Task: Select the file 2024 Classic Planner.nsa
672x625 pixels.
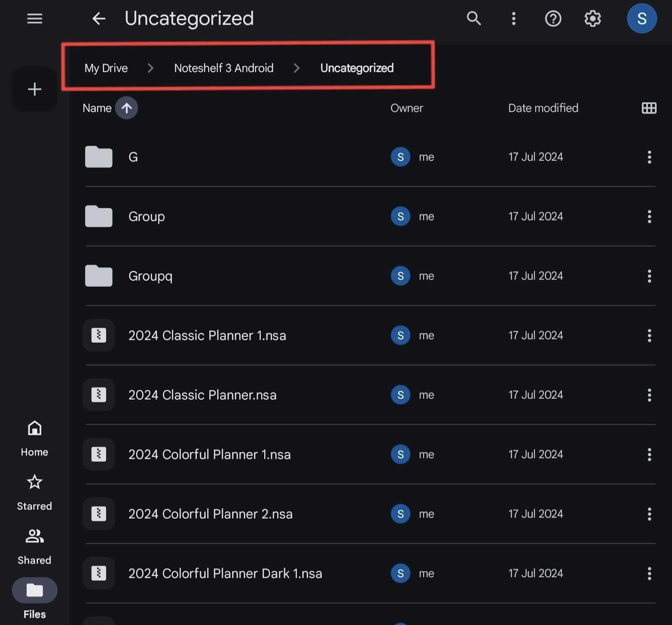Action: coord(202,395)
